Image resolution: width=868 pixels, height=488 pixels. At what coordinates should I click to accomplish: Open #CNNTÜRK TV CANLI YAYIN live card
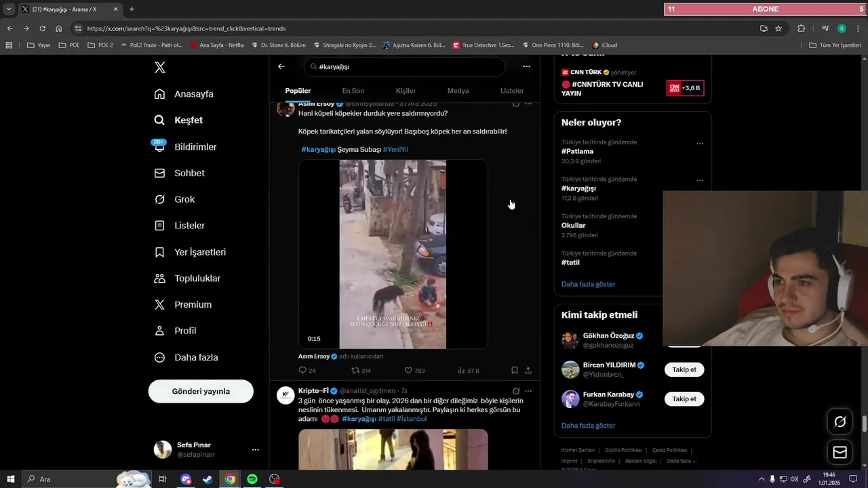632,84
